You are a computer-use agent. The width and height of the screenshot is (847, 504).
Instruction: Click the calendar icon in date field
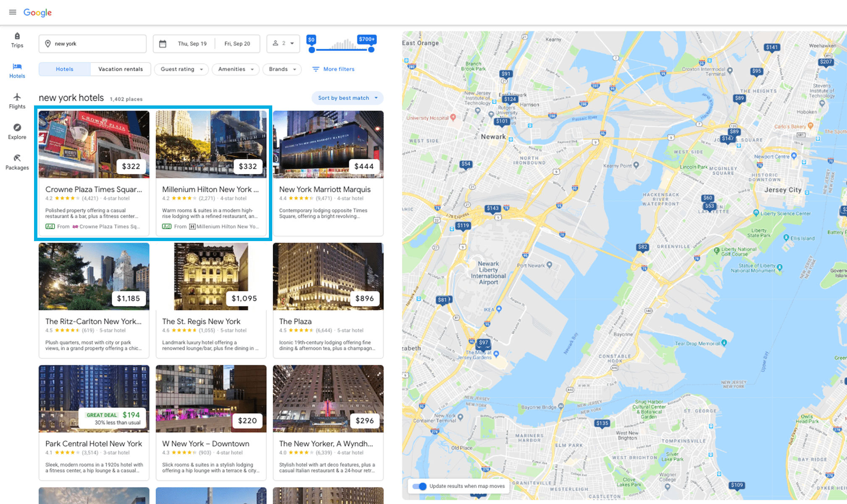(163, 44)
